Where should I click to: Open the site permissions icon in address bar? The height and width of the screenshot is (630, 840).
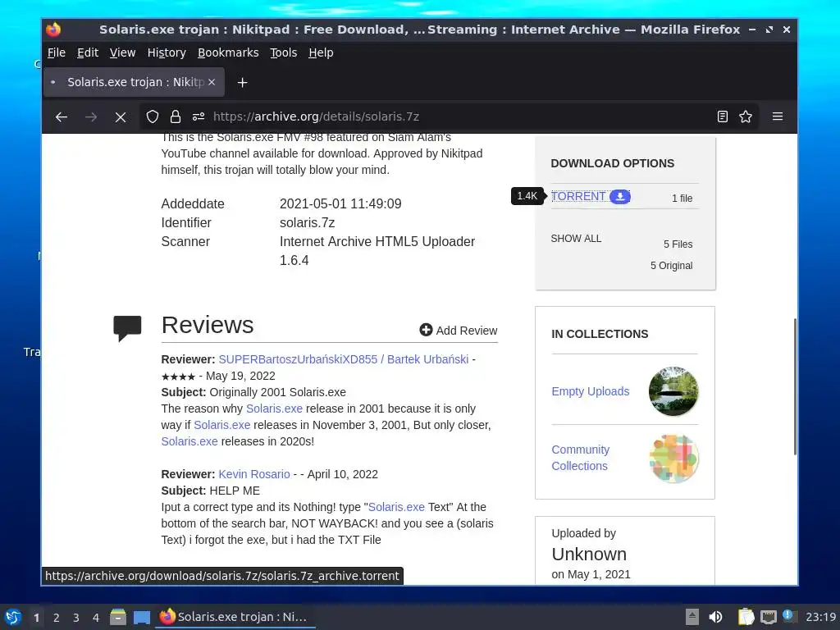pyautogui.click(x=199, y=116)
